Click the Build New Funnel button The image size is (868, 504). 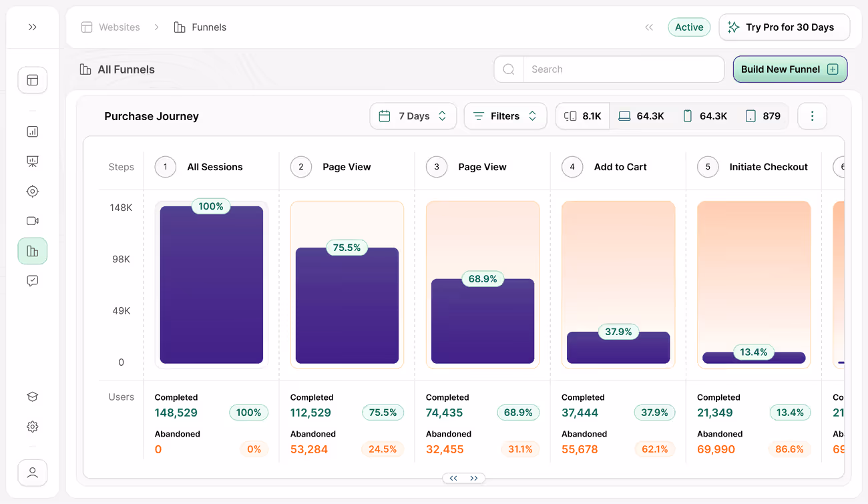click(x=790, y=69)
